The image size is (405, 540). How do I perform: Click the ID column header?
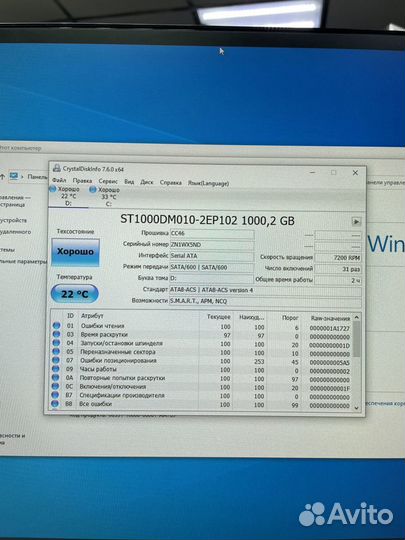(70, 315)
